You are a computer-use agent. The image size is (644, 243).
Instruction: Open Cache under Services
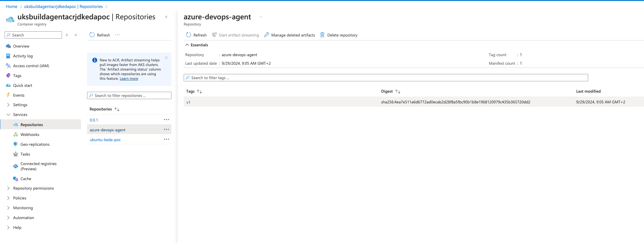(26, 179)
